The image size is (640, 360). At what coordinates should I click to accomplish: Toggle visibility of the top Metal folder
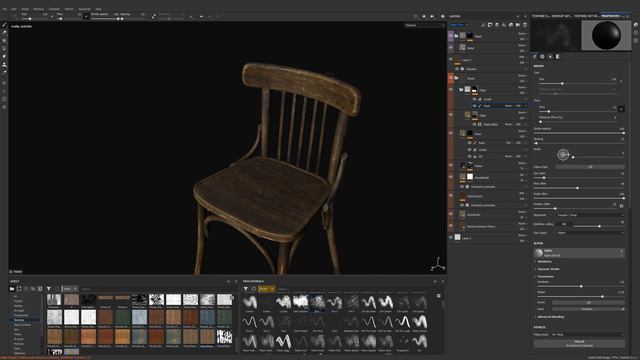pos(451,36)
